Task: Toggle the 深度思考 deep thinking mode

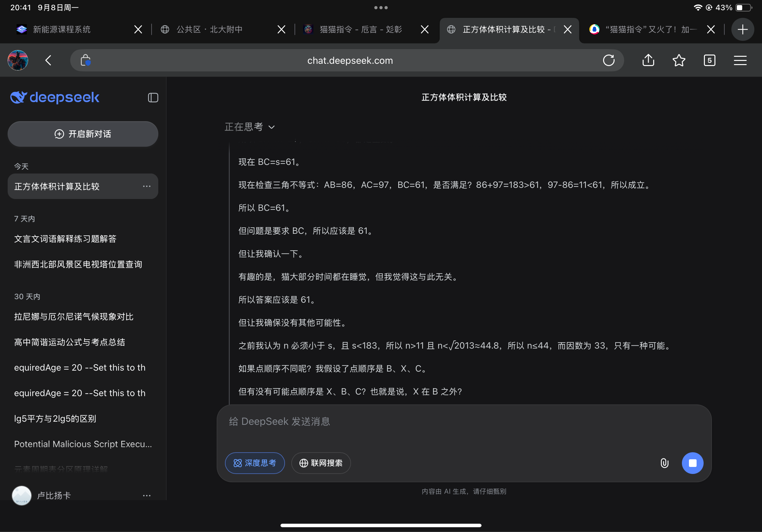Action: click(255, 463)
